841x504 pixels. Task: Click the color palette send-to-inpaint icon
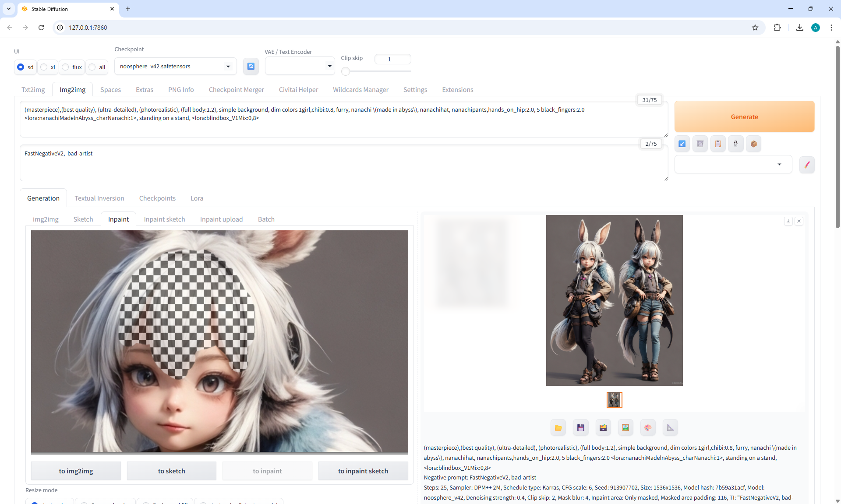tap(648, 428)
